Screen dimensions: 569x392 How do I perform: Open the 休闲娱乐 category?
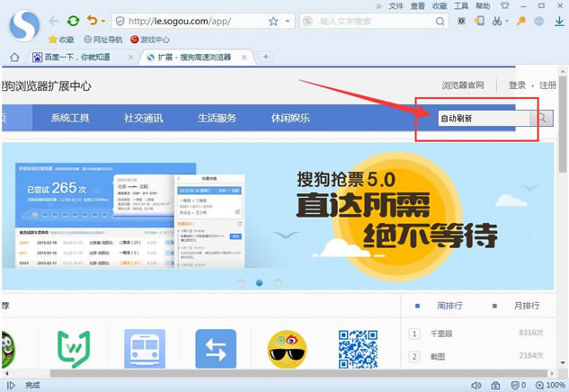click(290, 118)
